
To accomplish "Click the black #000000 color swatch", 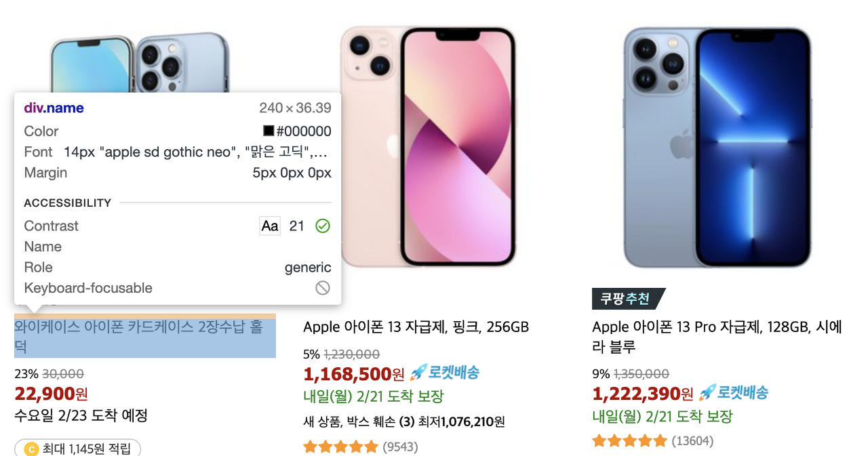I will pyautogui.click(x=269, y=131).
